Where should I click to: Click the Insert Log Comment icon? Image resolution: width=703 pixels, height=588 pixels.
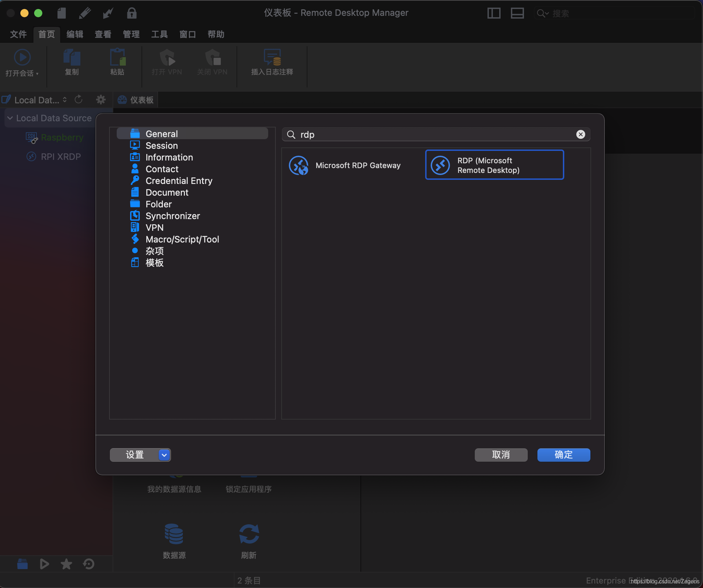click(272, 57)
